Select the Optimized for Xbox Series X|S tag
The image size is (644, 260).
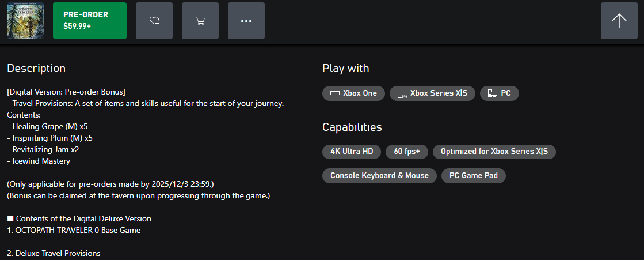tap(494, 152)
